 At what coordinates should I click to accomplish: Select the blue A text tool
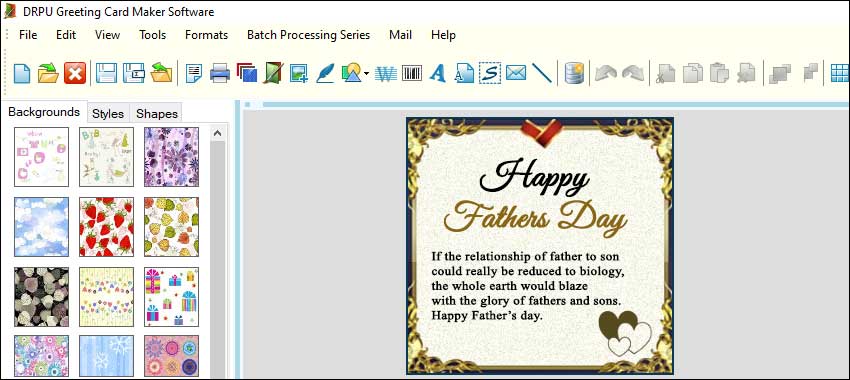[x=437, y=73]
